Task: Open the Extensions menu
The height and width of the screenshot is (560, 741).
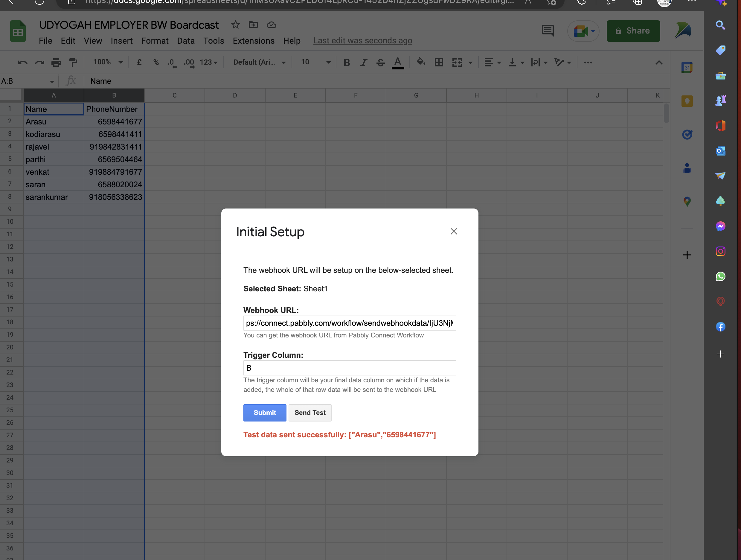Action: pyautogui.click(x=254, y=41)
